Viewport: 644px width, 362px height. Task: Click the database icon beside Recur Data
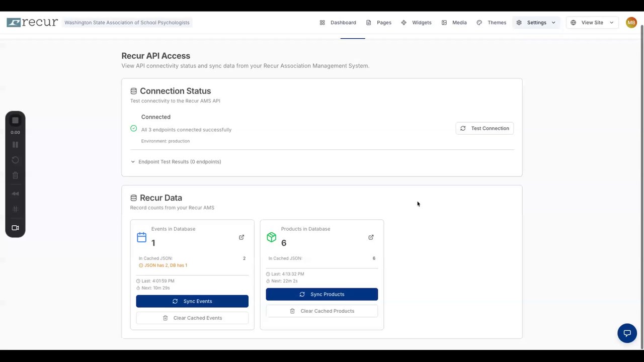pos(133,198)
